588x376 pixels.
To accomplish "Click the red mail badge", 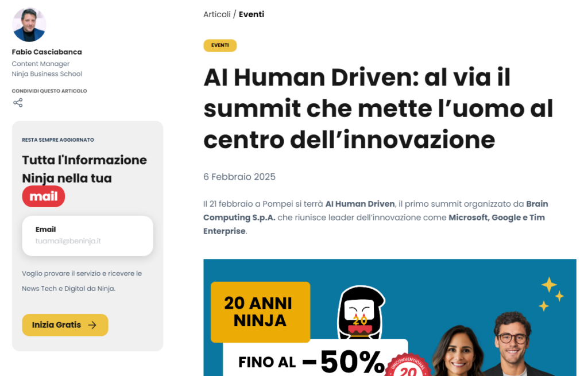I will coord(44,196).
